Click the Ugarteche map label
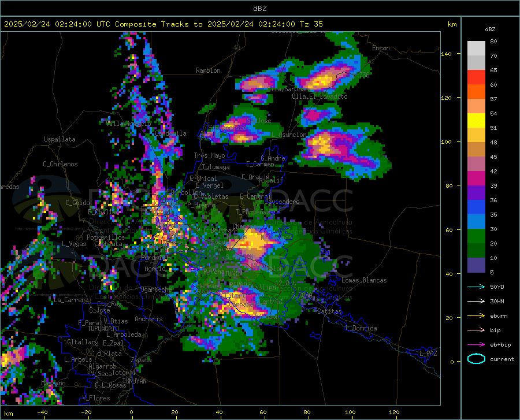The height and width of the screenshot is (420, 520). [x=156, y=289]
